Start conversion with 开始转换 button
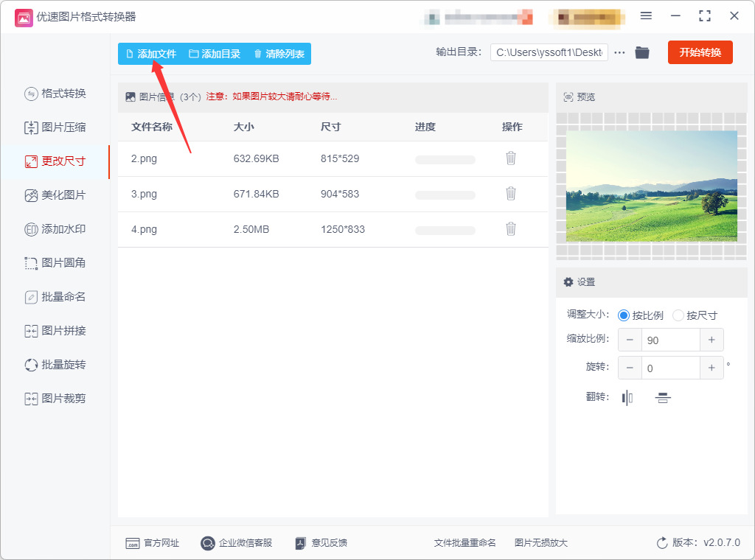 click(700, 52)
